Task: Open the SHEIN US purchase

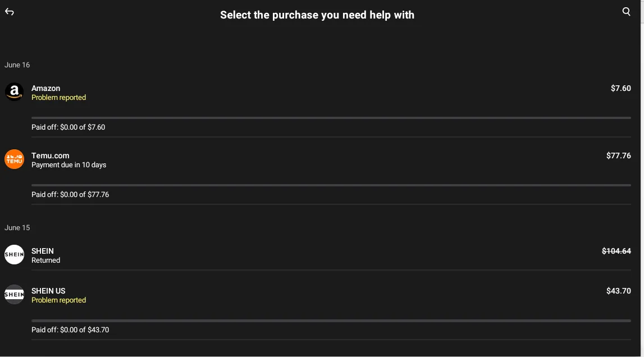Action: [x=48, y=291]
